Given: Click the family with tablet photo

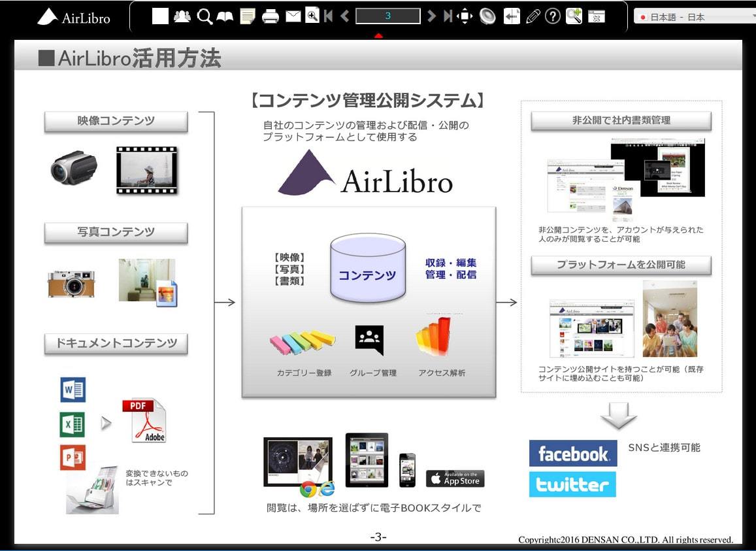Looking at the screenshot, I should point(670,319).
